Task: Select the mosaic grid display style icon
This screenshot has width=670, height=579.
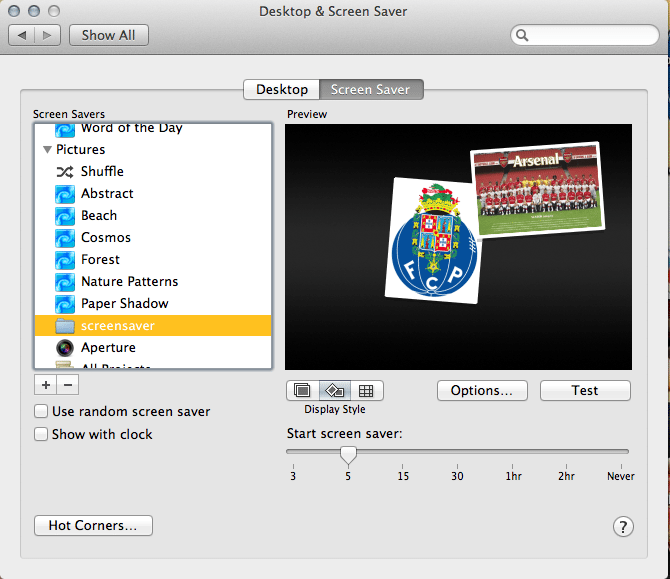Action: coord(366,390)
